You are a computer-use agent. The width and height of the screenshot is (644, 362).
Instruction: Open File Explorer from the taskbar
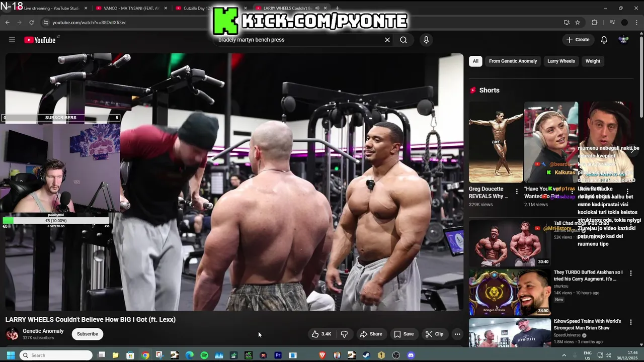pyautogui.click(x=116, y=355)
